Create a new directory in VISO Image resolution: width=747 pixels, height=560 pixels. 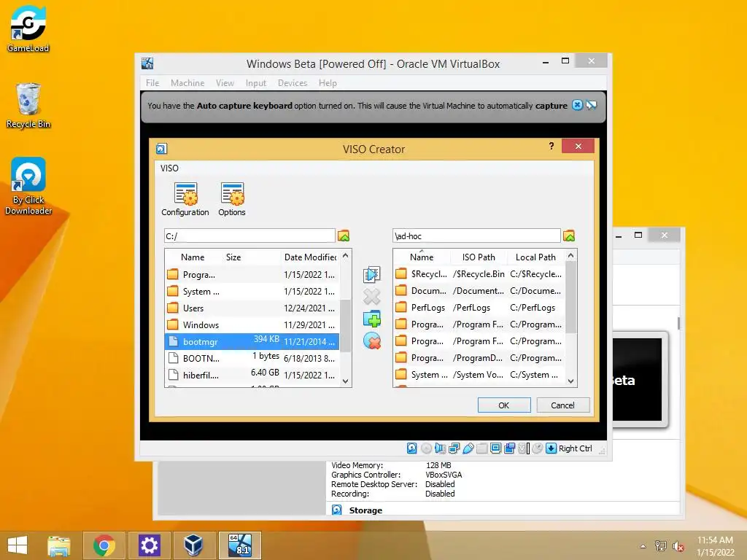[371, 319]
